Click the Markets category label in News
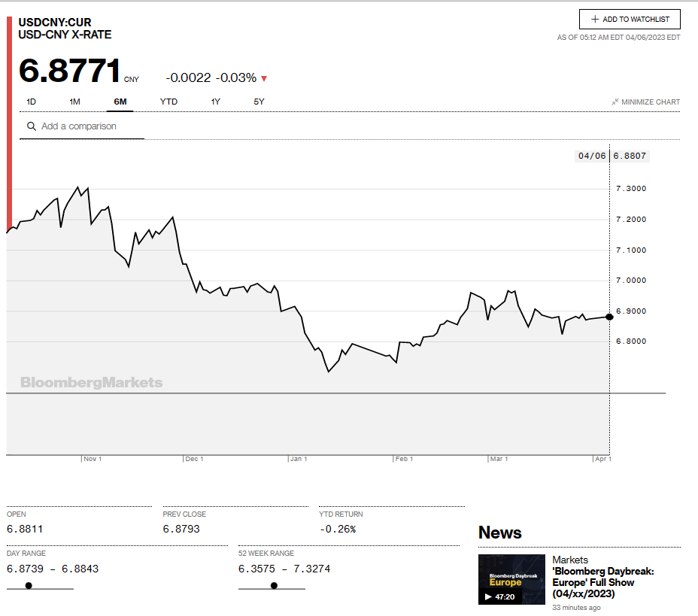This screenshot has height=616, width=698. click(x=570, y=560)
